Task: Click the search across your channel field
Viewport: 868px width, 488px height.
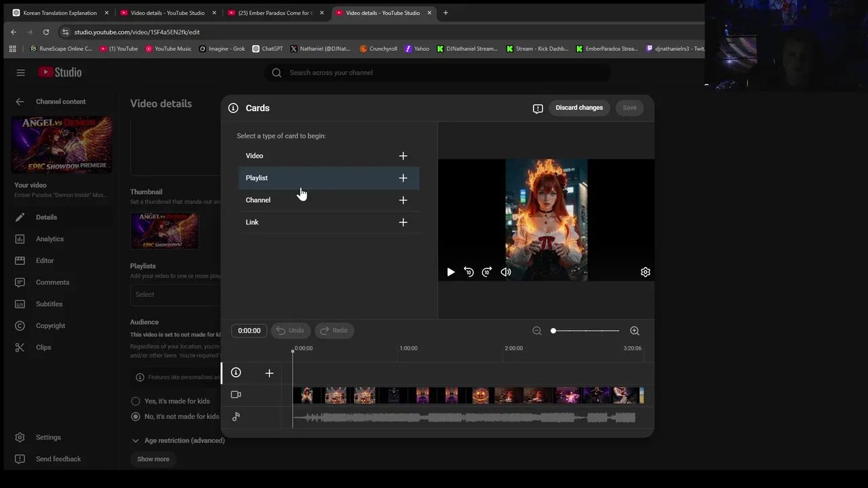Action: point(437,73)
